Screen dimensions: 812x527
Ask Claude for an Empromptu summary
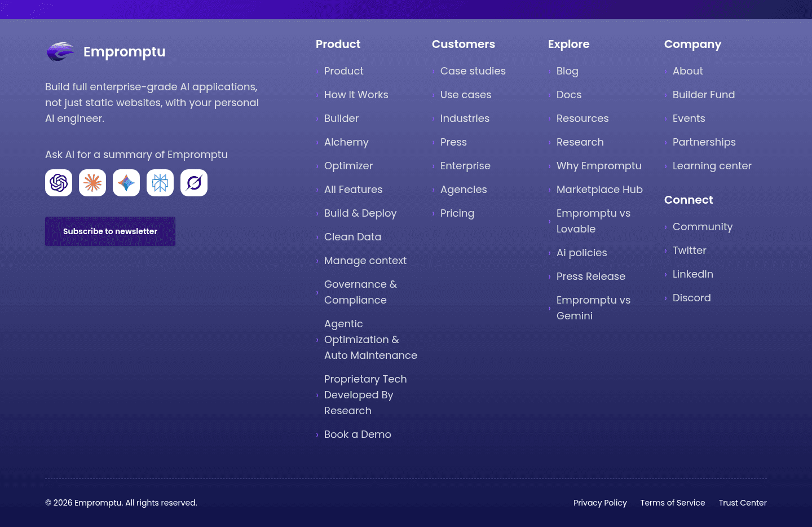coord(92,183)
